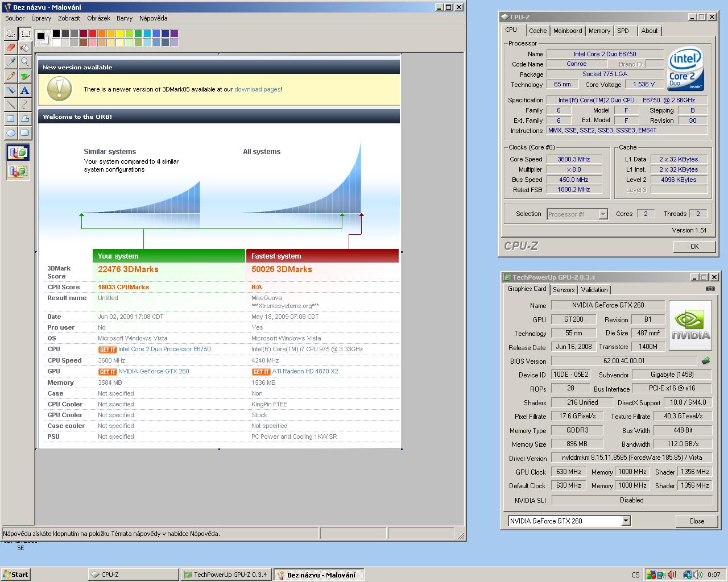The height and width of the screenshot is (582, 728).
Task: Switch to the About tab in CPU-Z
Action: click(650, 31)
